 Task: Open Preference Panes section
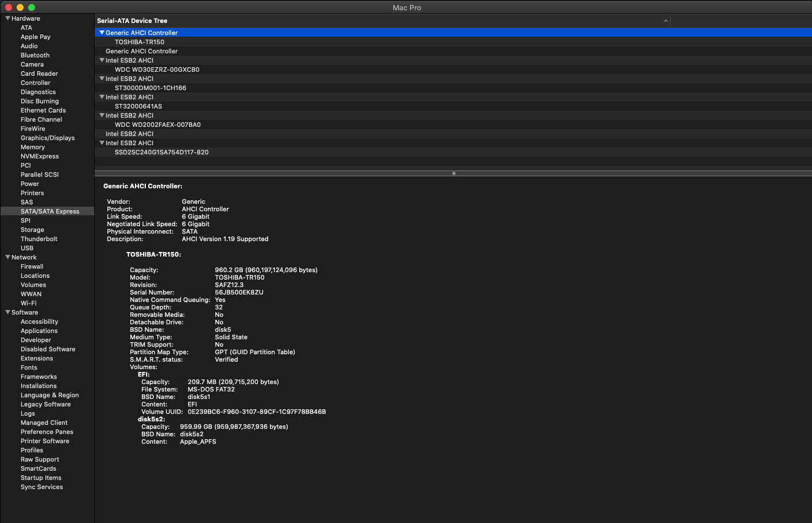click(x=47, y=432)
